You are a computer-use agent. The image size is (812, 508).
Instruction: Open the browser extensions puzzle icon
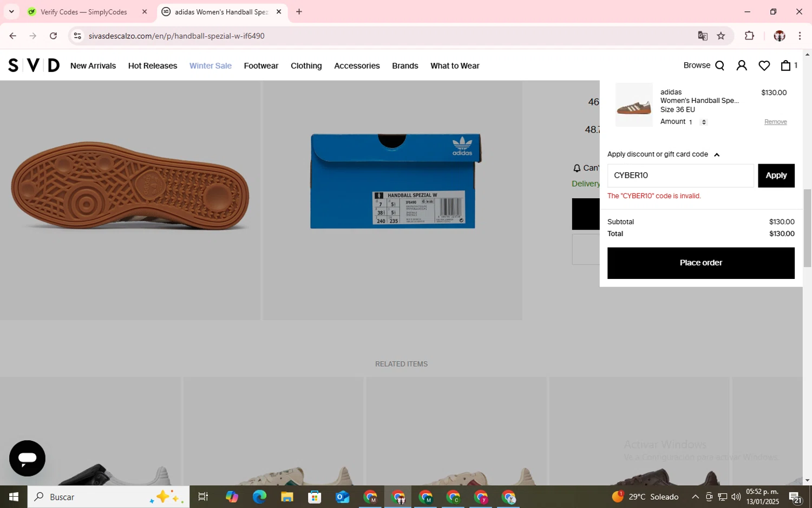pos(750,36)
